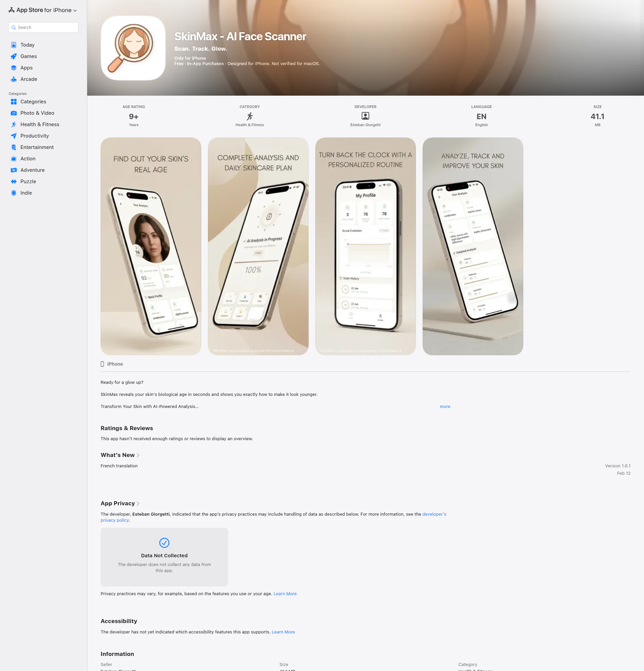Image resolution: width=644 pixels, height=671 pixels.
Task: Expand description with more link
Action: tap(445, 406)
